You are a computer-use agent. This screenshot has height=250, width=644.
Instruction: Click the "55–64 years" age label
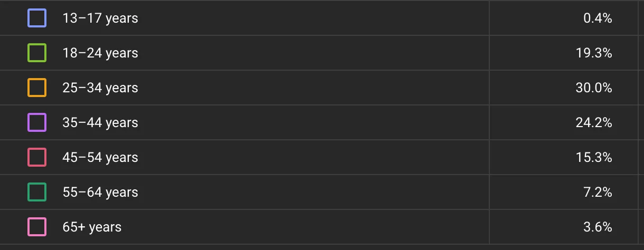(x=100, y=193)
